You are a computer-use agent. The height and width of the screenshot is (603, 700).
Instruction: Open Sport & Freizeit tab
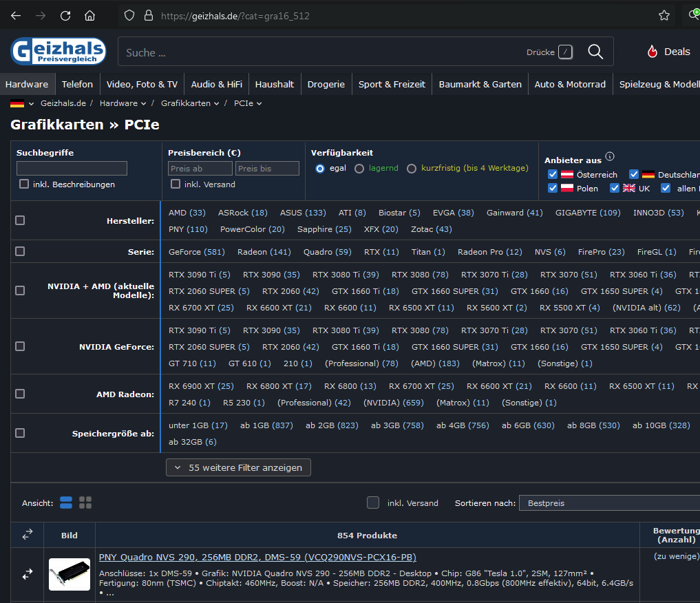pos(392,85)
